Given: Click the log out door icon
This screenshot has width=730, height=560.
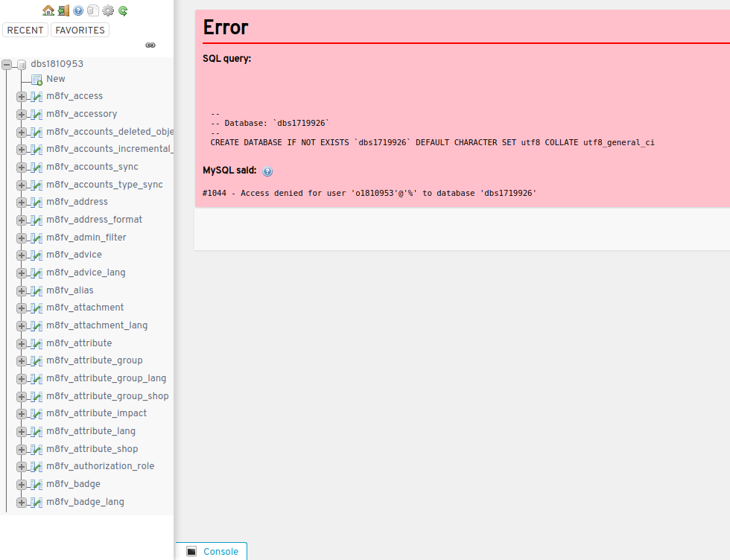Looking at the screenshot, I should [x=63, y=10].
